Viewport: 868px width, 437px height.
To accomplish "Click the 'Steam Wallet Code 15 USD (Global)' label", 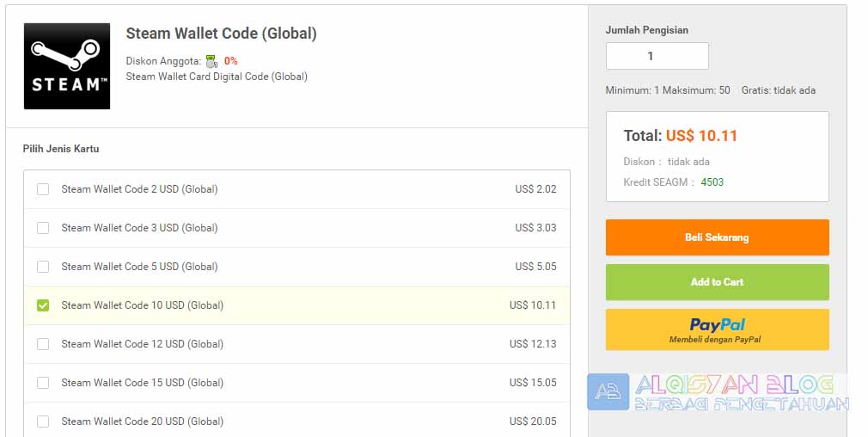I will coord(143,383).
